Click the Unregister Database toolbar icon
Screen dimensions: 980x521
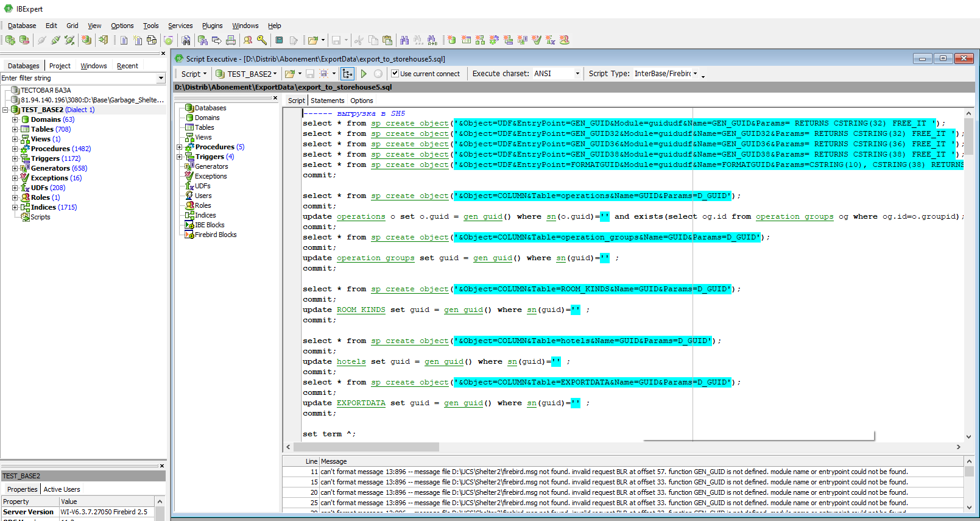tap(24, 40)
